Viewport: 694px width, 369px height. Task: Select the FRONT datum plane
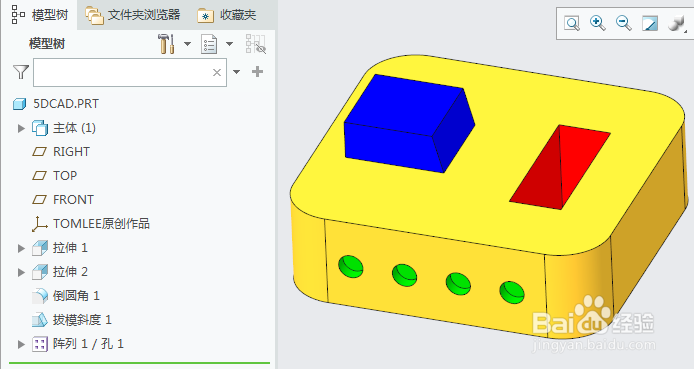[73, 200]
